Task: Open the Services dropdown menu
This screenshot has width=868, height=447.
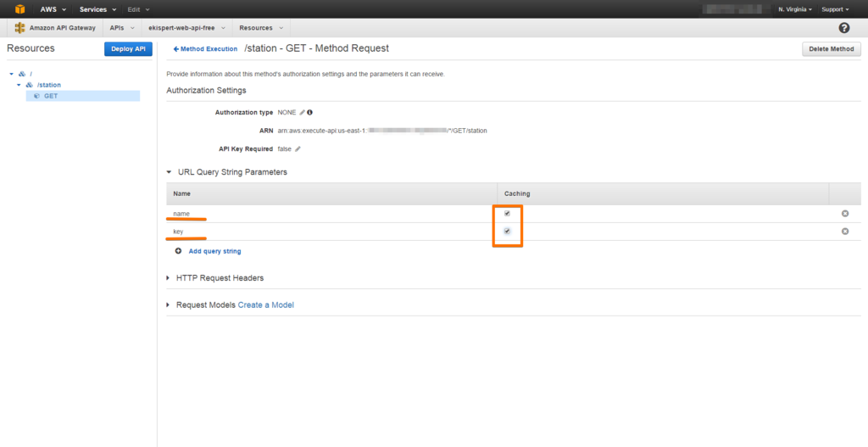Action: (x=98, y=9)
